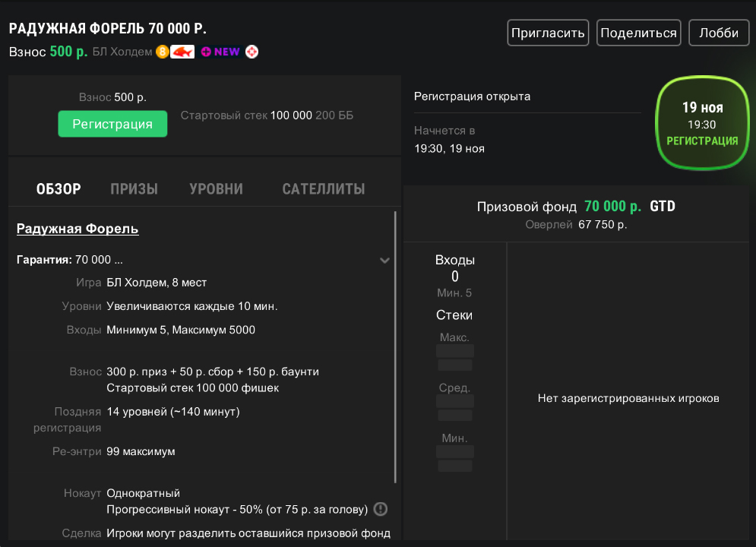The height and width of the screenshot is (547, 756).
Task: Click the 70 000 р. prize fund amount
Action: pos(612,207)
